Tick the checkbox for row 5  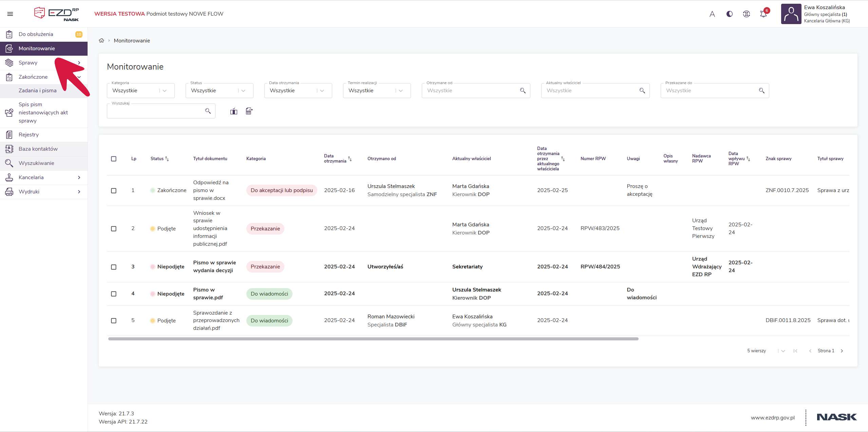(x=114, y=321)
